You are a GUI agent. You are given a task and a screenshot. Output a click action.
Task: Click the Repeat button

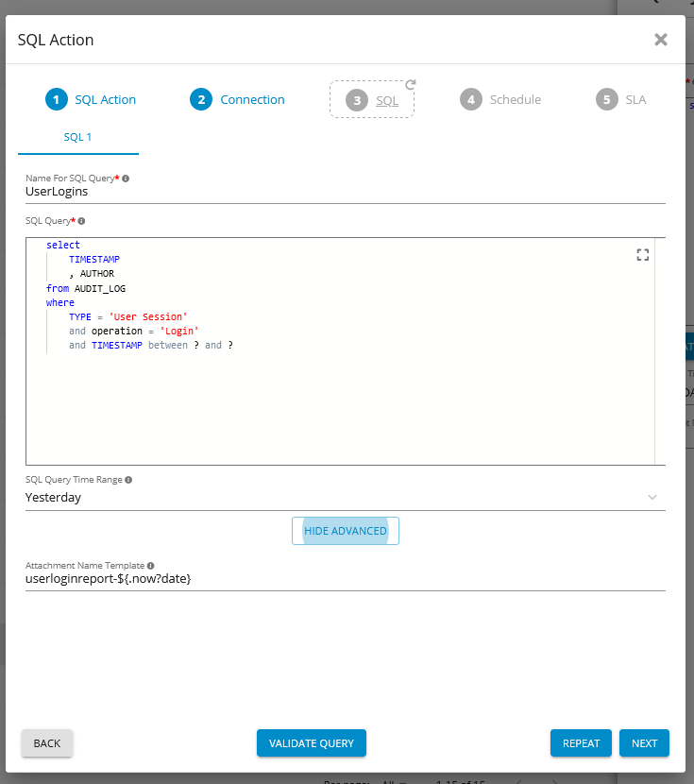click(x=581, y=743)
